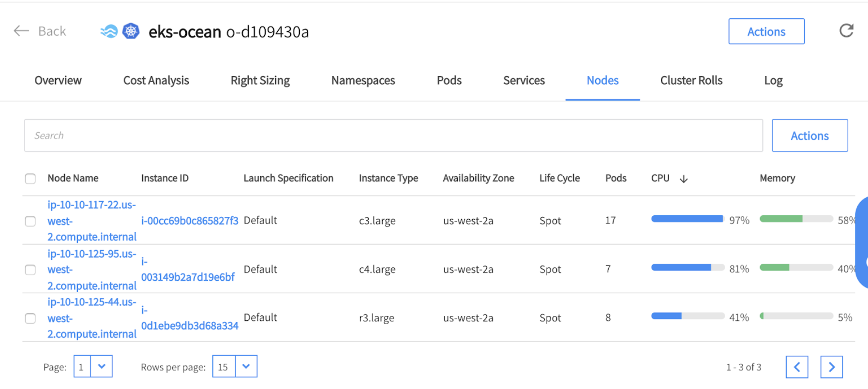868x389 pixels.
Task: Click the '1 - 3 of 3' count
Action: click(744, 367)
